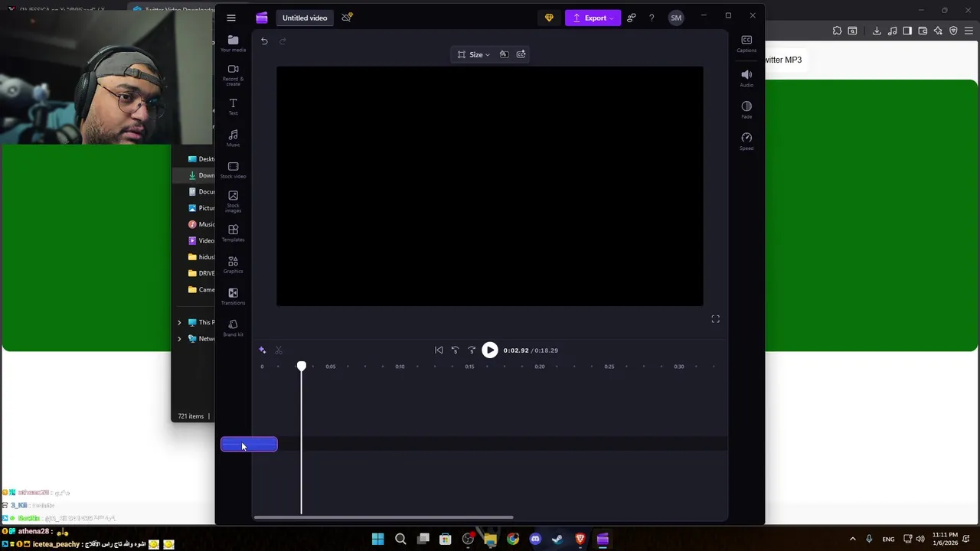The width and height of the screenshot is (980, 551).
Task: Click the browser extensions puzzle icon
Action: coord(837,31)
